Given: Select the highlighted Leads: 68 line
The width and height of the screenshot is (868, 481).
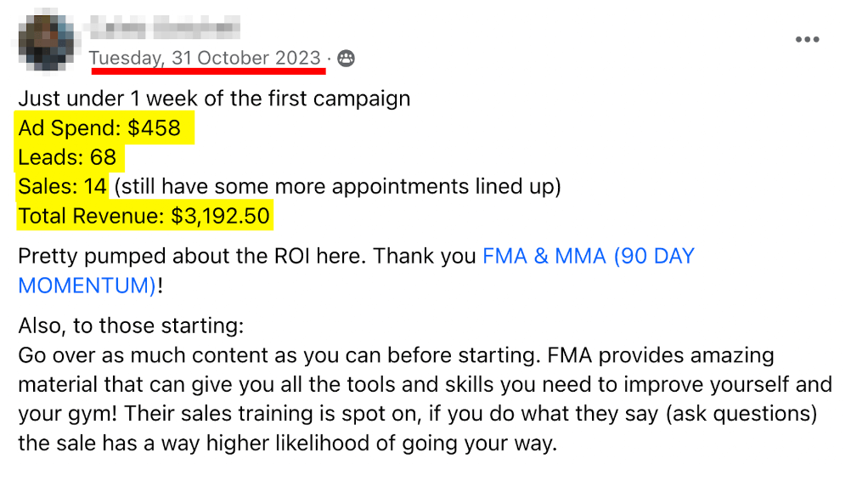Looking at the screenshot, I should point(67,157).
